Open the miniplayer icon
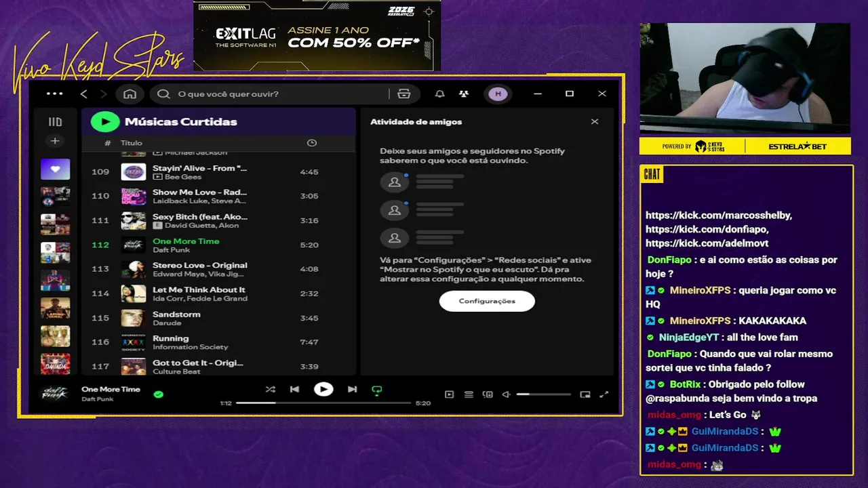 pyautogui.click(x=585, y=394)
